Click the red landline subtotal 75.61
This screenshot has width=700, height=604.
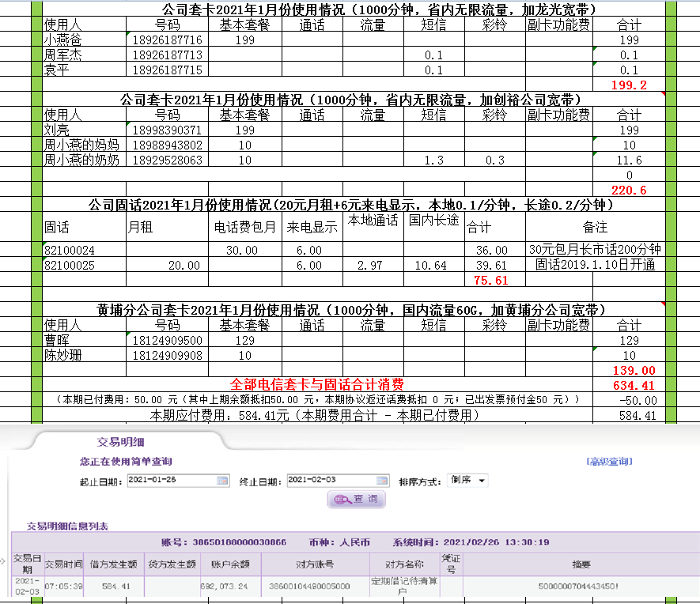coord(490,280)
